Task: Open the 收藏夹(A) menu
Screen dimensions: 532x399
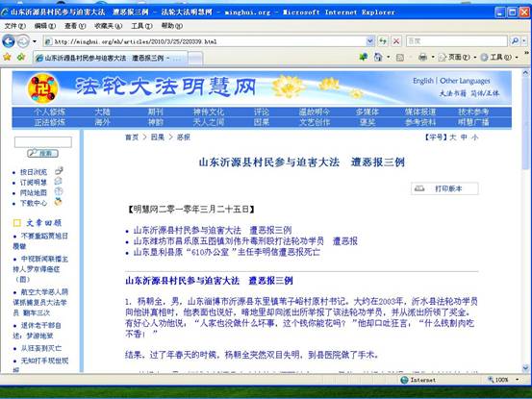Action: (109, 26)
